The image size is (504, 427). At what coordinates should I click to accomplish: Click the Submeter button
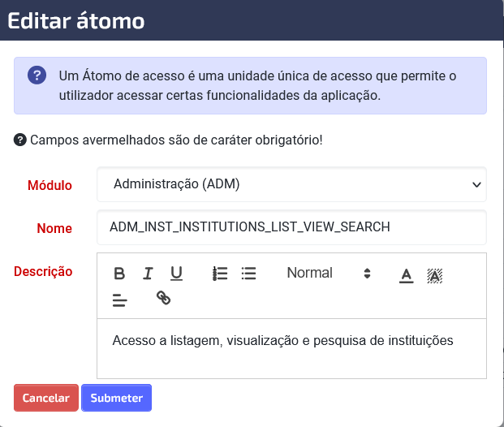tap(116, 398)
